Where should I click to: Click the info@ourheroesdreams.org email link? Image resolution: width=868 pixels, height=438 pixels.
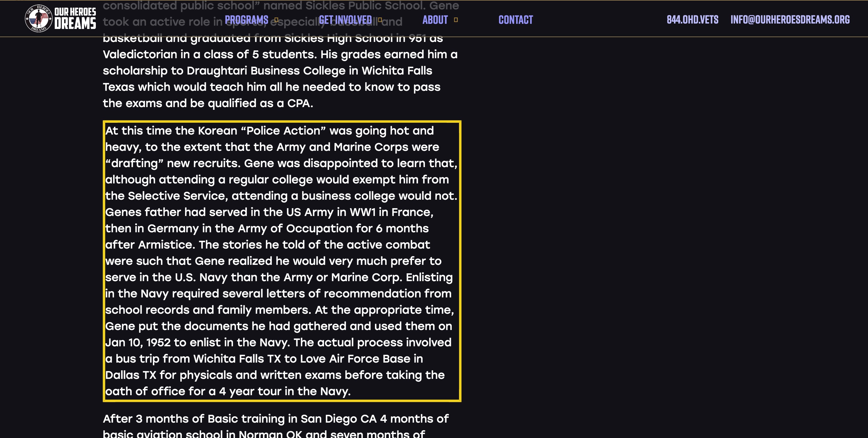point(790,20)
